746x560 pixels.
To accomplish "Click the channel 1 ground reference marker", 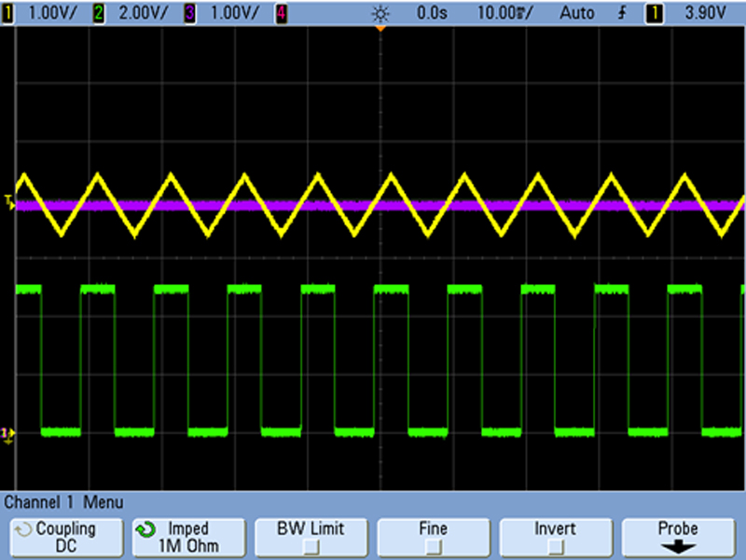I will coord(7,431).
